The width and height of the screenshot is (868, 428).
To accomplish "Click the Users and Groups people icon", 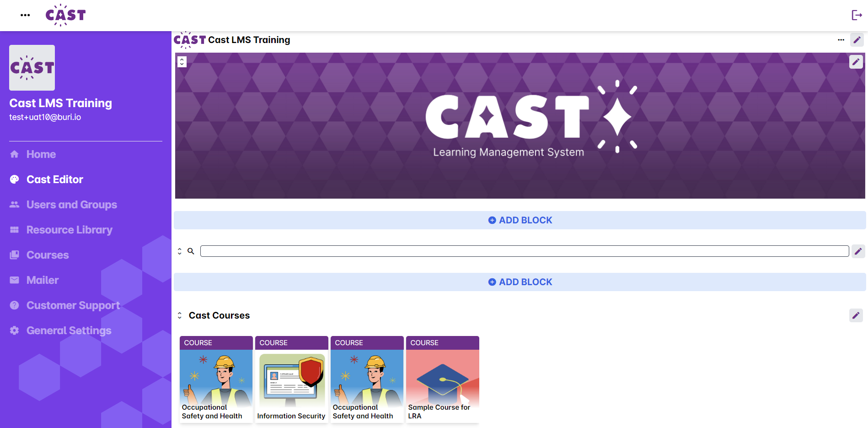I will (x=15, y=205).
